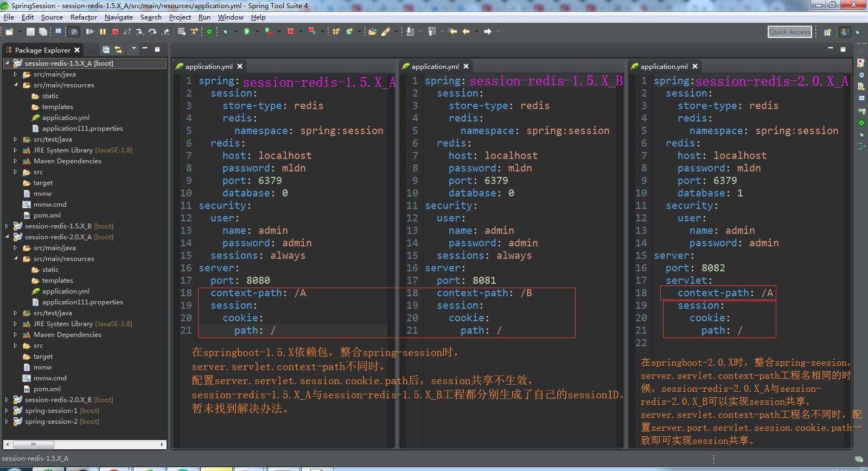
Task: Expand the session-redis-2.0.X_B project node
Action: (x=7, y=399)
